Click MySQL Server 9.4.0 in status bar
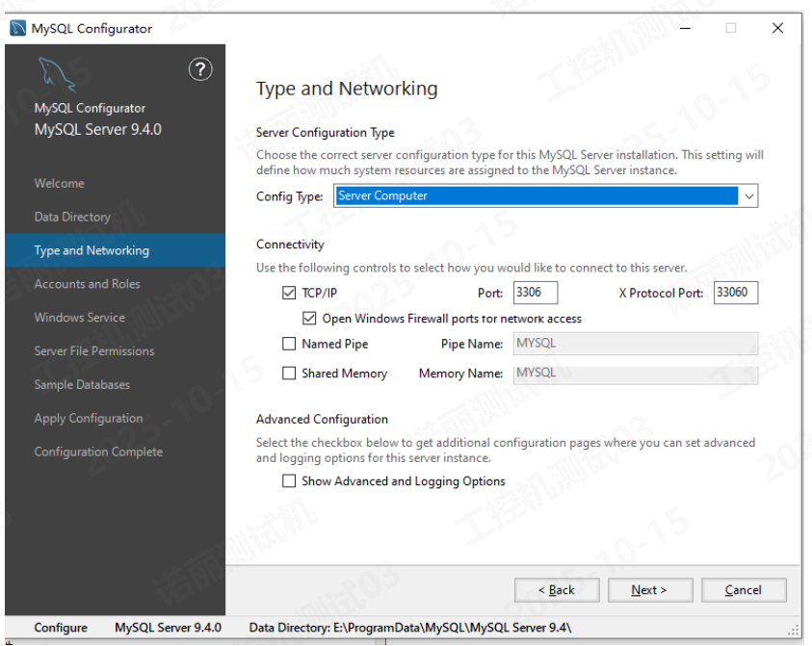This screenshot has height=646, width=812. (x=168, y=628)
